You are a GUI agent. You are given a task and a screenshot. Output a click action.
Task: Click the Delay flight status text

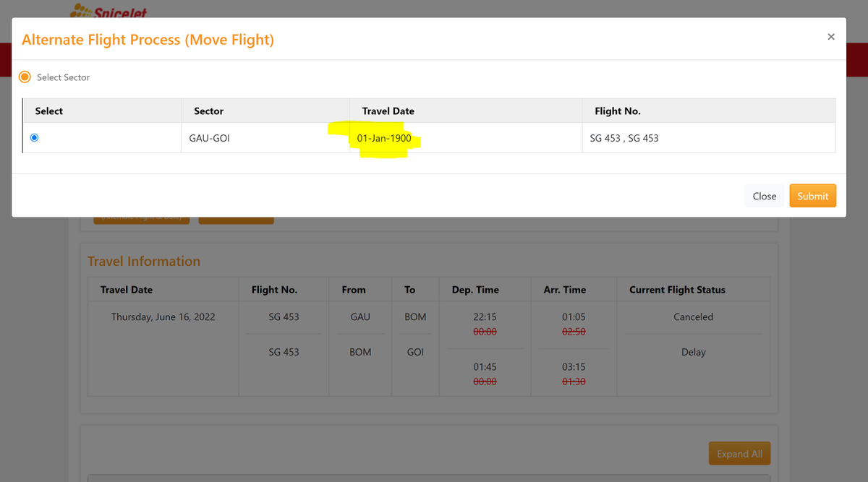point(693,352)
